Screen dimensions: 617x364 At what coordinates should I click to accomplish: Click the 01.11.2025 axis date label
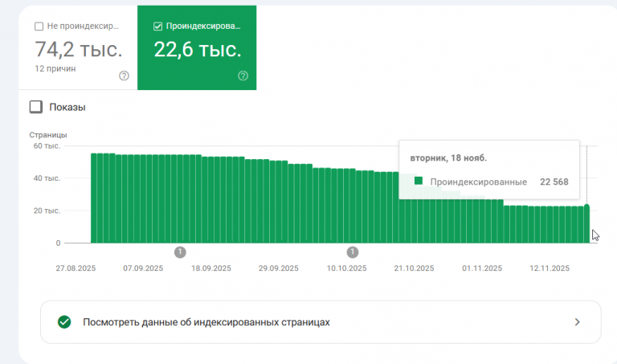(482, 268)
